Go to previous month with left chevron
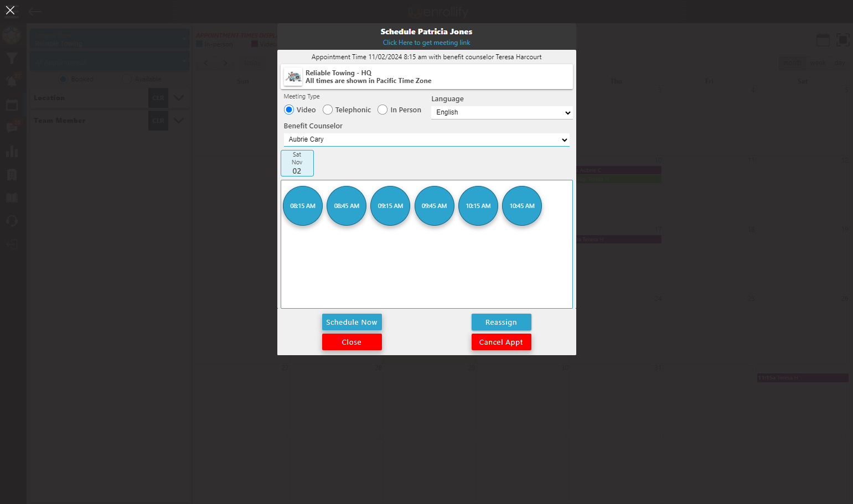The width and height of the screenshot is (853, 504). point(206,63)
